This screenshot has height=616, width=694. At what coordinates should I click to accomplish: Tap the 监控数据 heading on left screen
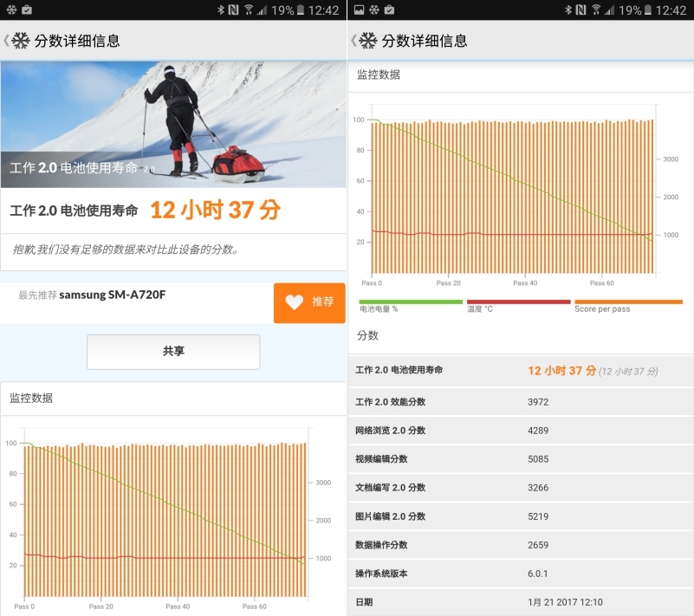pyautogui.click(x=31, y=399)
